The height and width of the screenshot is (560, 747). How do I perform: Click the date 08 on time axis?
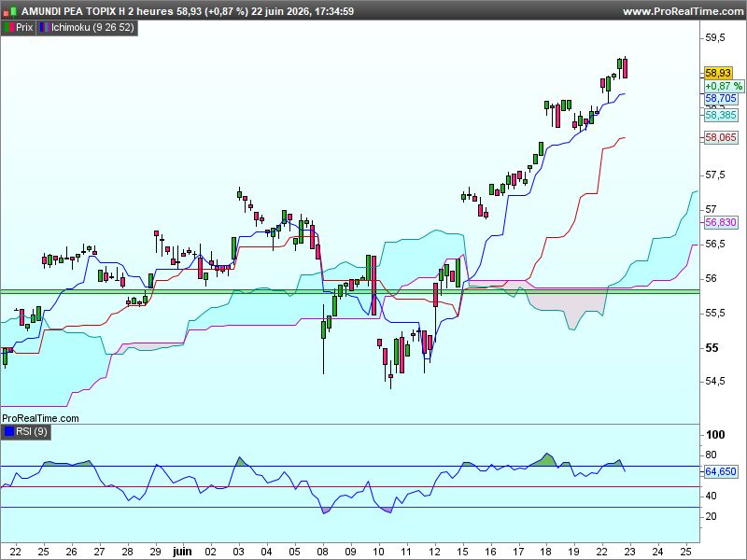tap(322, 552)
